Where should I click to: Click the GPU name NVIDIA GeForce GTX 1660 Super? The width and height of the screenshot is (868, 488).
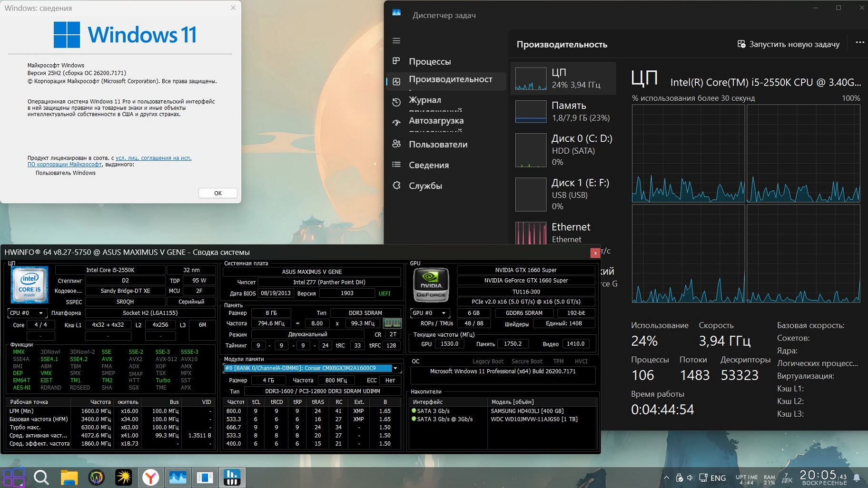coord(526,281)
